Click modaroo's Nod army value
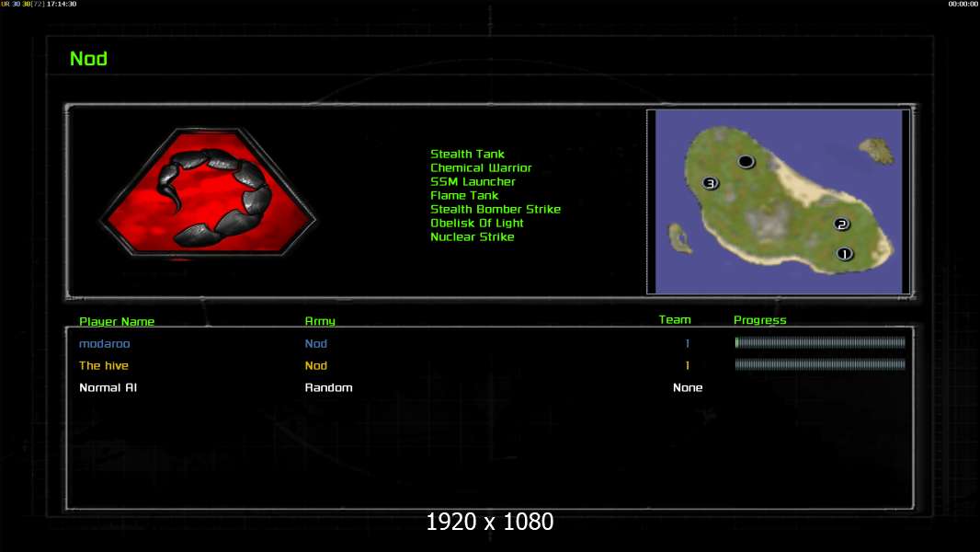Screen dimensions: 980x552 tap(315, 343)
